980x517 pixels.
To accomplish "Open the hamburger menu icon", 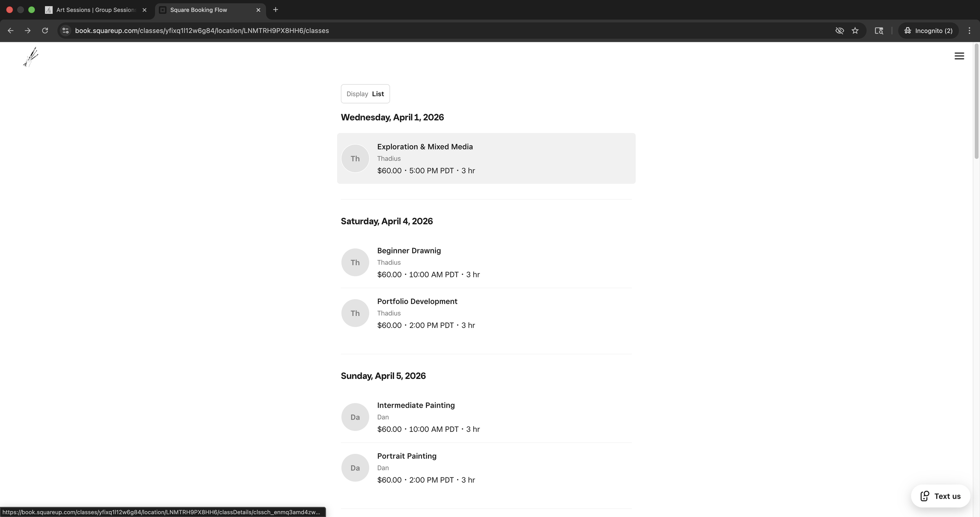I will (959, 56).
